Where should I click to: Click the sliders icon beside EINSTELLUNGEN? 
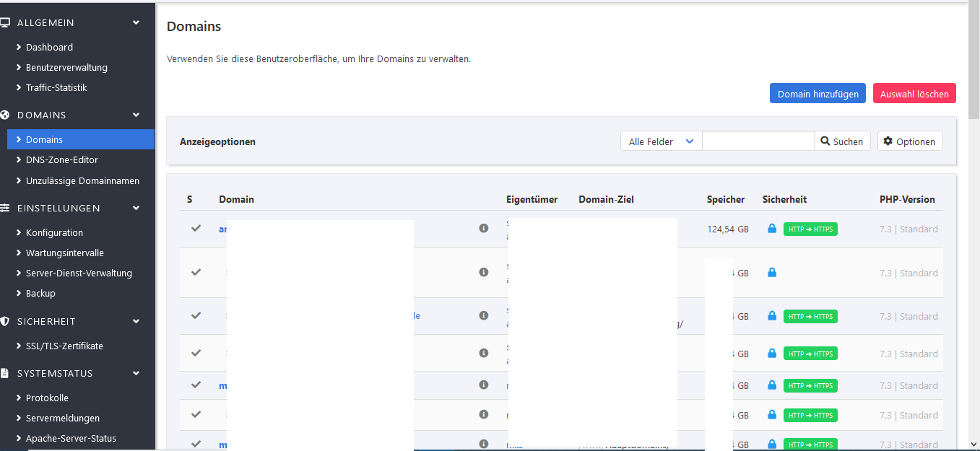click(x=5, y=208)
